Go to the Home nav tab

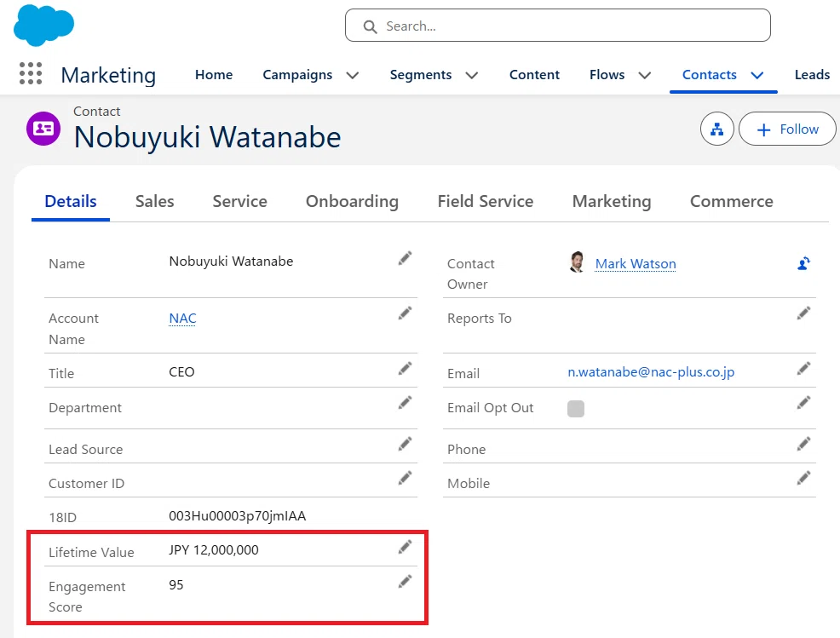214,74
